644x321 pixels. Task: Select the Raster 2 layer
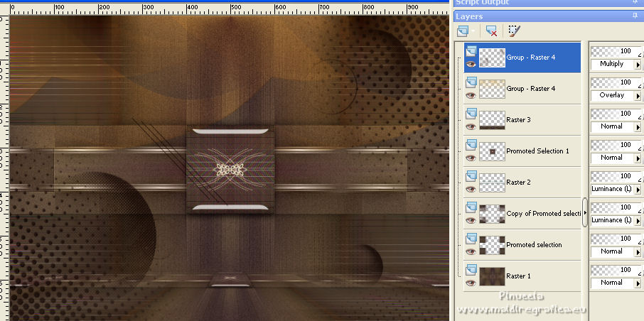click(522, 183)
